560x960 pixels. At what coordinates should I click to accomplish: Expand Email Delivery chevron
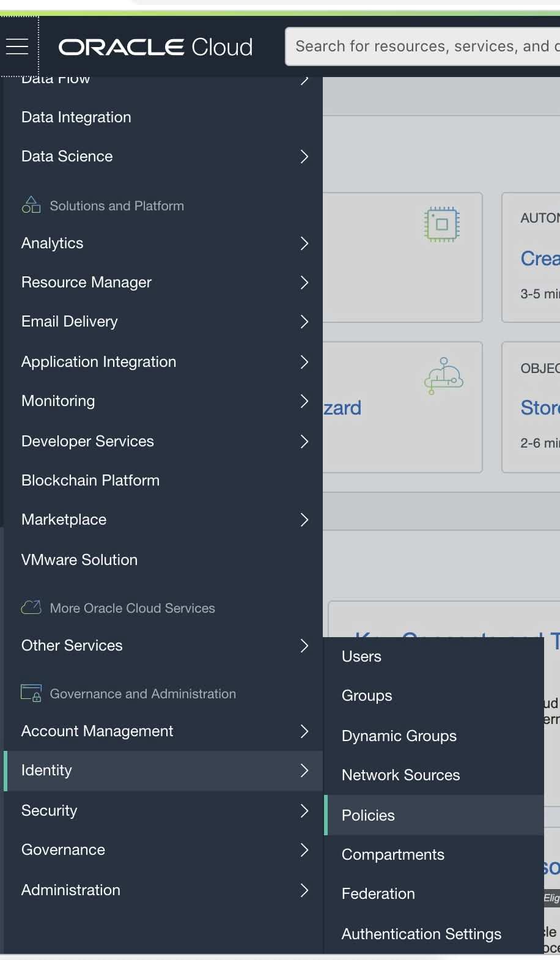tap(304, 322)
